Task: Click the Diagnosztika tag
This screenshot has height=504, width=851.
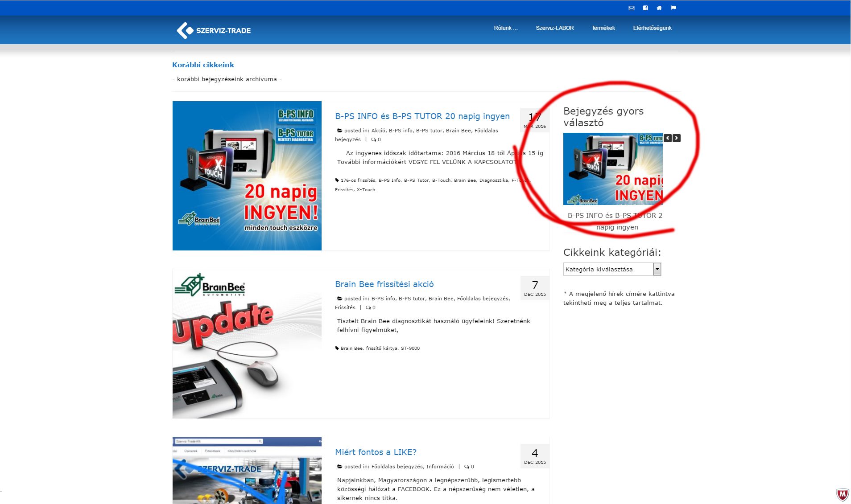Action: (x=493, y=180)
